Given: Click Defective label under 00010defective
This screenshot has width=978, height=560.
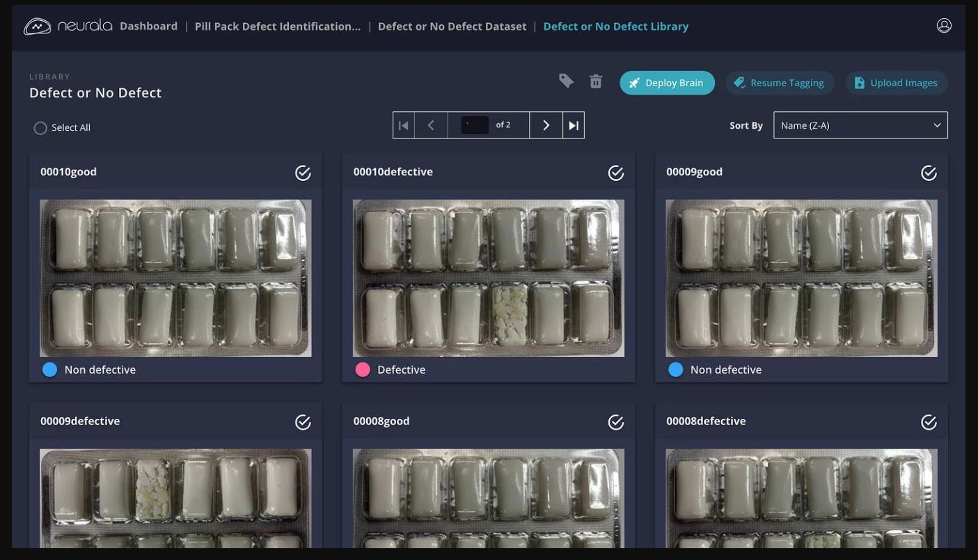Looking at the screenshot, I should tap(401, 370).
